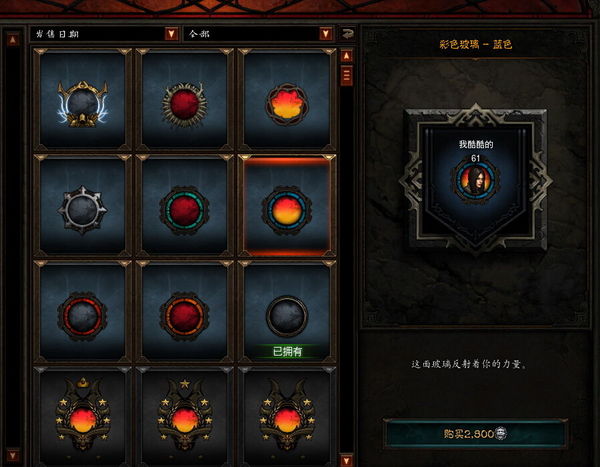This screenshot has height=467, width=600.
Task: Buy the frame for 2,800 platinum
Action: tap(475, 433)
